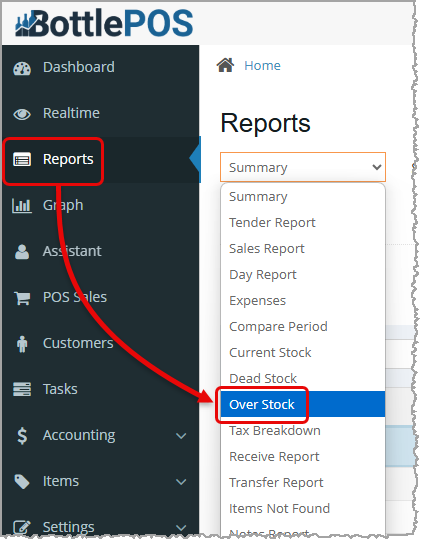
Task: Select Transfer Report option
Action: click(303, 482)
